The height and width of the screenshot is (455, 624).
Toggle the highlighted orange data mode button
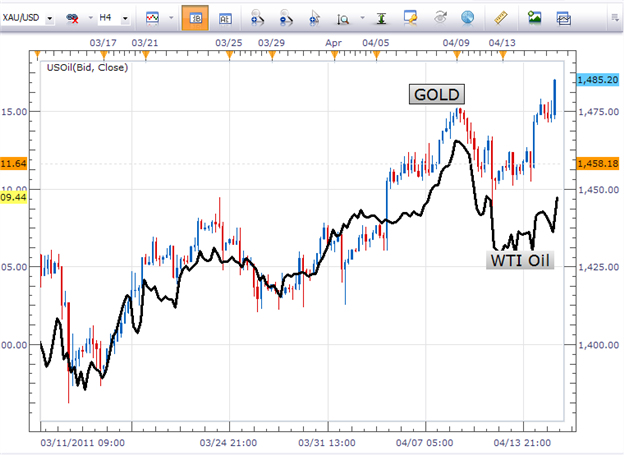(195, 18)
